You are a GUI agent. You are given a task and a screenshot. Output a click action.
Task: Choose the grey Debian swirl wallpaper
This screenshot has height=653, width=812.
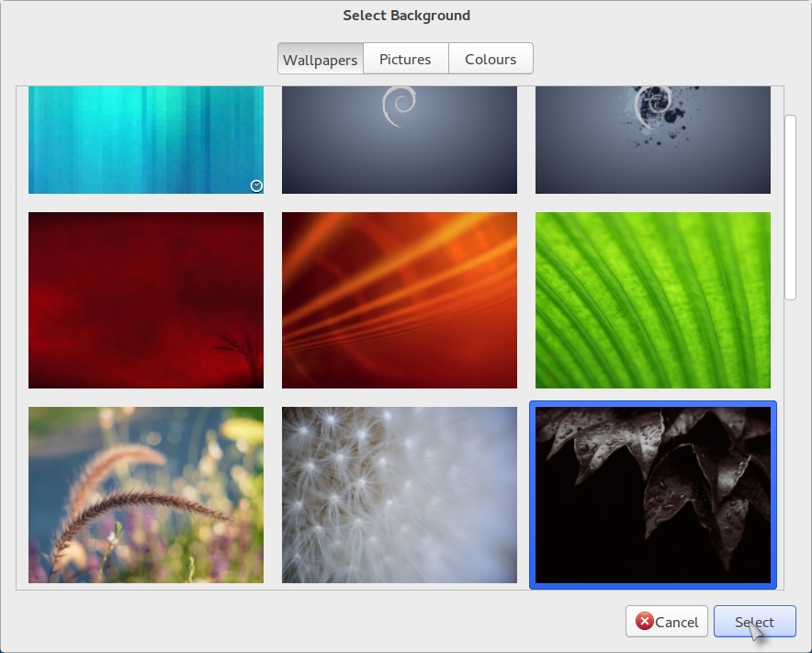pos(399,140)
